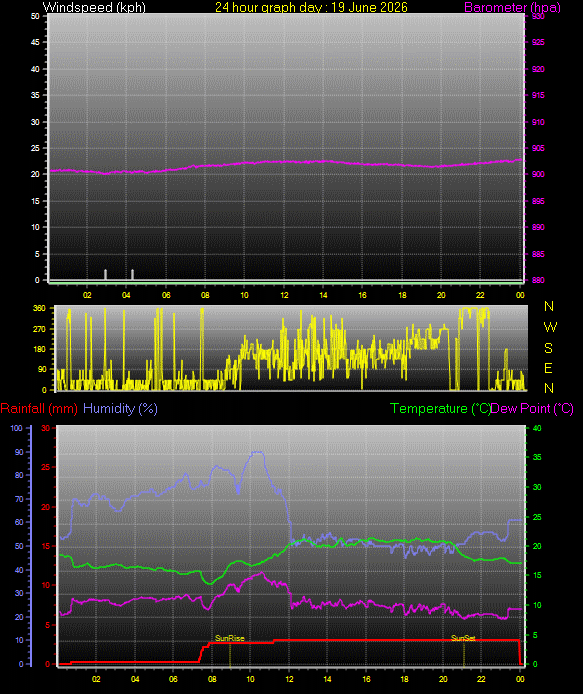Viewport: 583px width, 694px height.
Task: Click the green "Temperature (°C)" legend label
Action: pyautogui.click(x=440, y=409)
